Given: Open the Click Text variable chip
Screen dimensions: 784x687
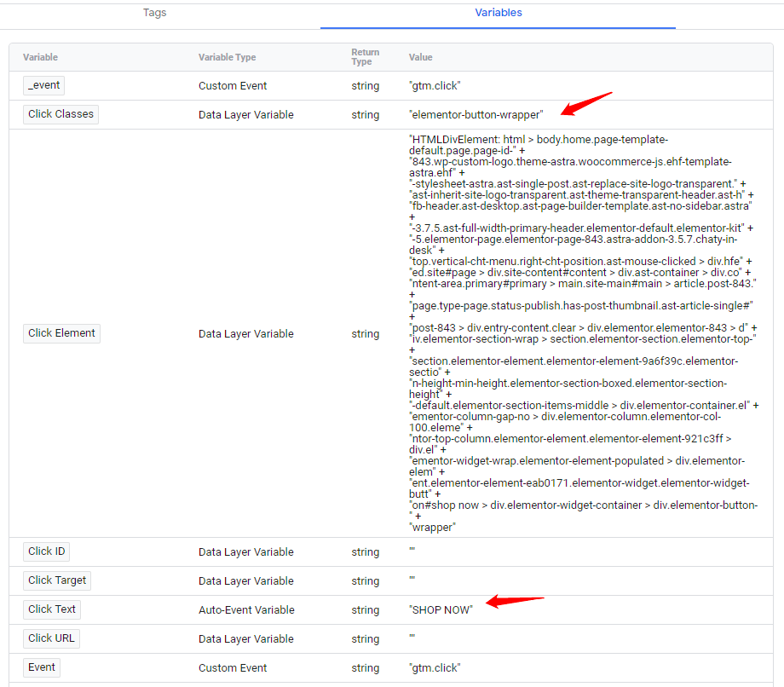Looking at the screenshot, I should point(52,609).
